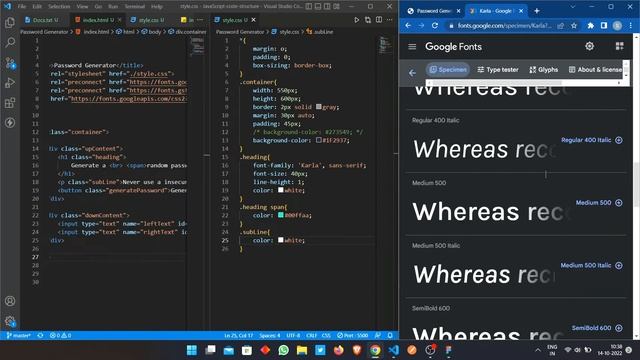Customize layout icon in title bar
The height and width of the screenshot is (360, 640).
336,6
